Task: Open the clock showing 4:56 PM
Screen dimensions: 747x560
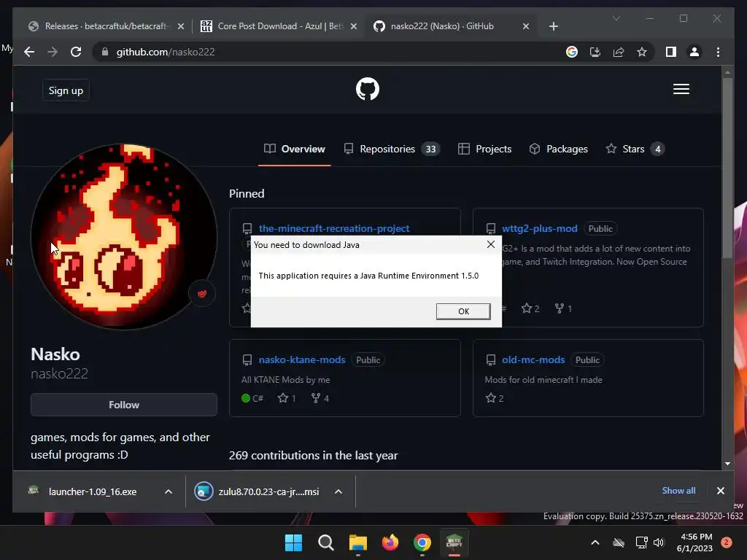Action: [x=695, y=542]
